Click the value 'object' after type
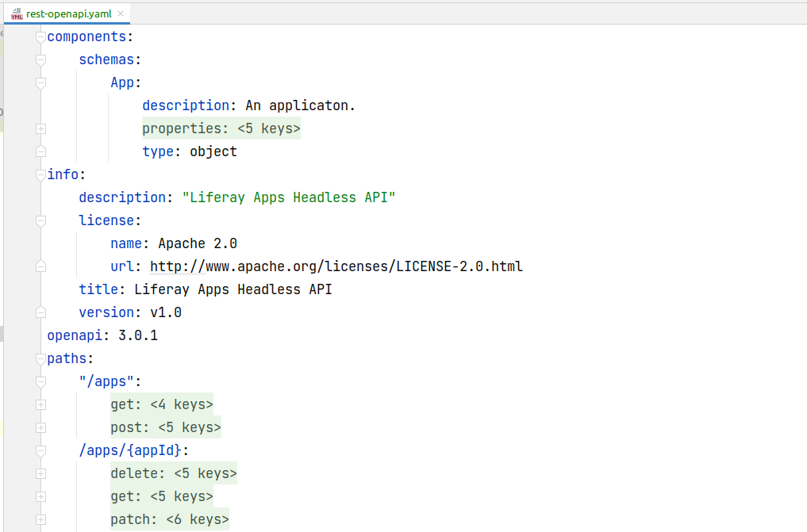807x532 pixels. (x=213, y=151)
